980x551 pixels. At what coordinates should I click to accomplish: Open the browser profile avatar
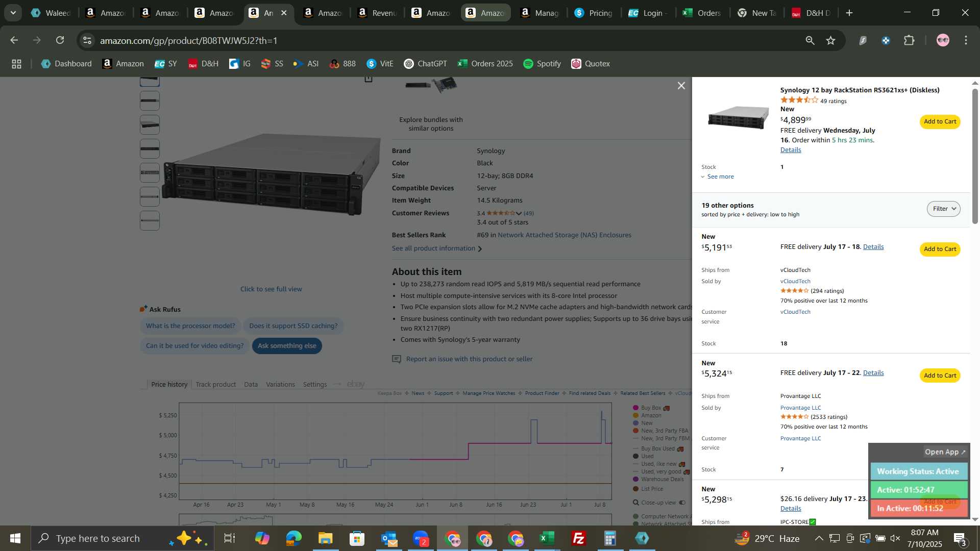click(943, 40)
